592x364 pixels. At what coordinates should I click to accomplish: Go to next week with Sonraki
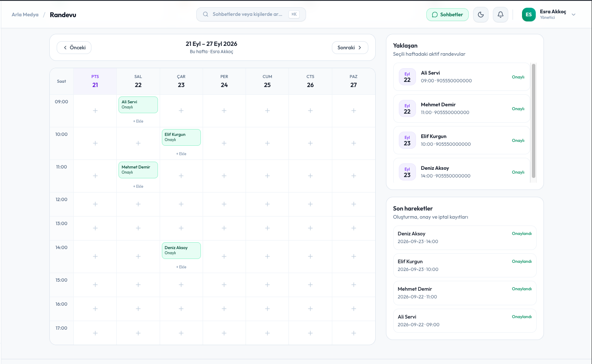pyautogui.click(x=350, y=48)
